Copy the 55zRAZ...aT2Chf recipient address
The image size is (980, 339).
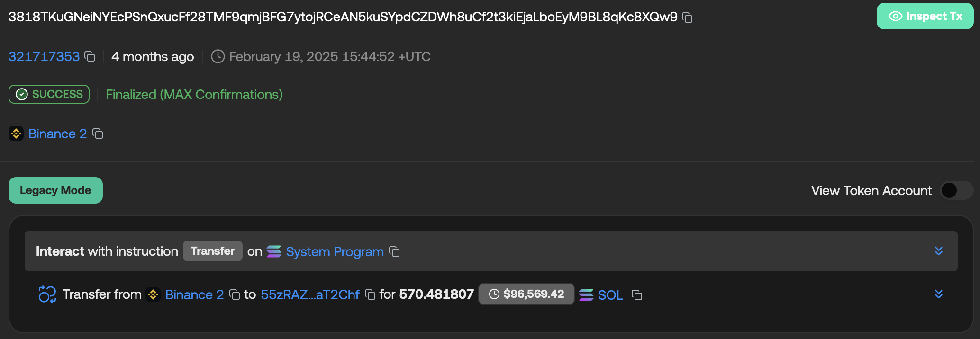[370, 295]
